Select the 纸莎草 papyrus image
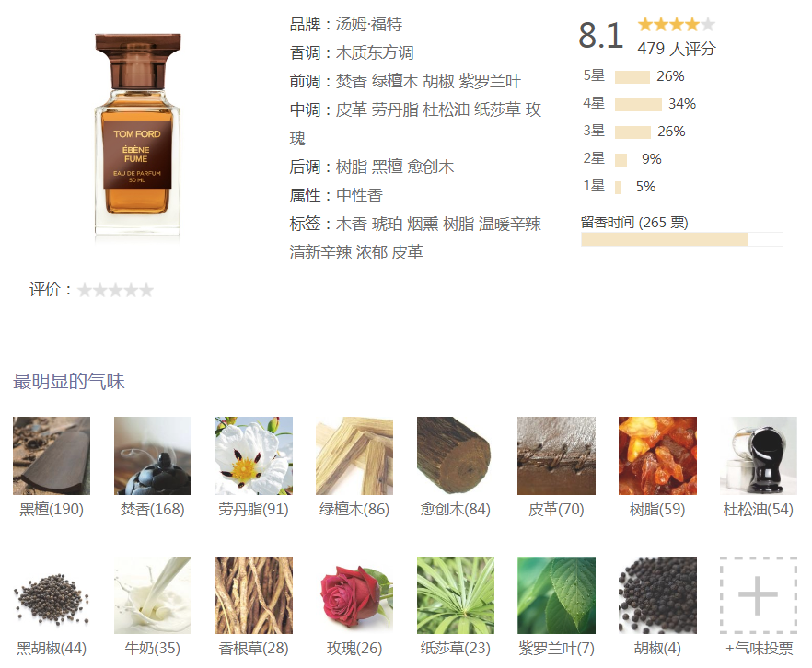This screenshot has width=812, height=668. point(456,595)
